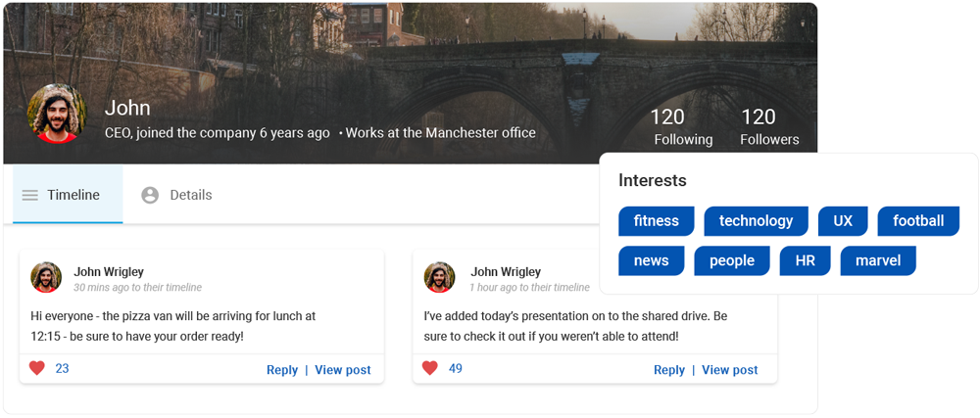This screenshot has width=980, height=418.
Task: Click avatar on the pizza van post
Action: coord(46,277)
